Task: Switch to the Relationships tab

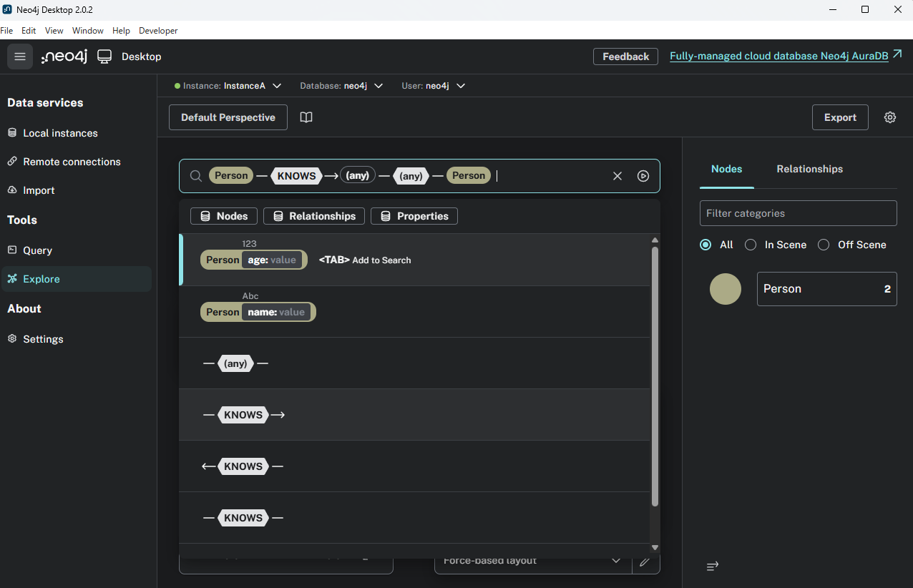Action: coord(809,169)
